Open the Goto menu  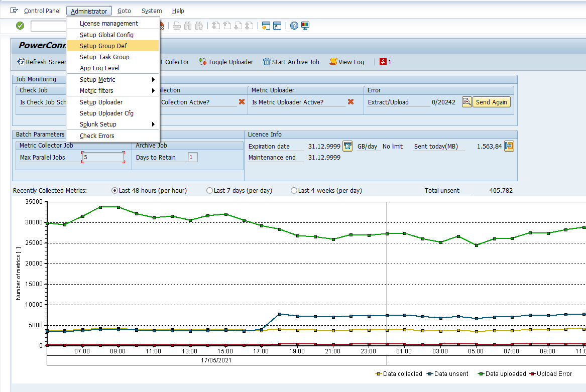[124, 11]
